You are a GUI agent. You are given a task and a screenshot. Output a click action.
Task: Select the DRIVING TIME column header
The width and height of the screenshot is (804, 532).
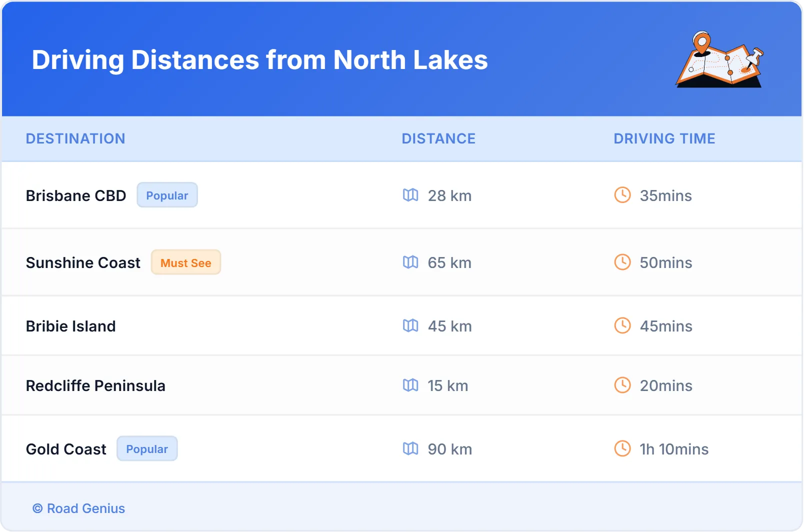[664, 138]
